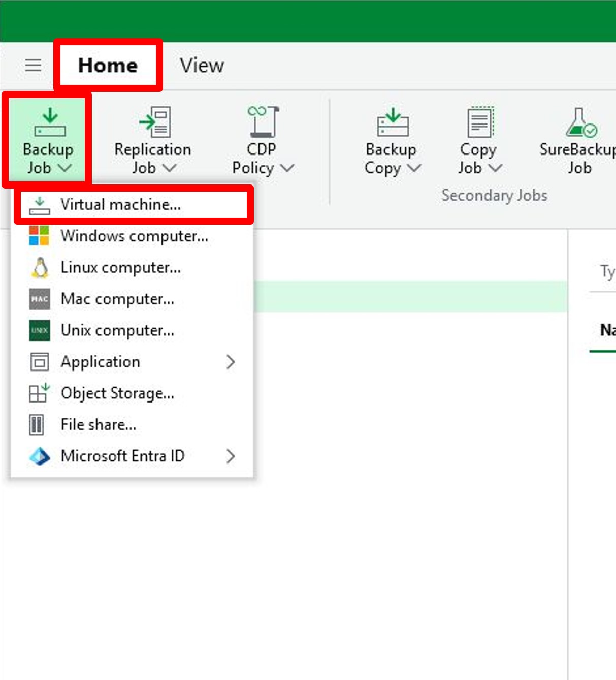This screenshot has height=680, width=616.
Task: Click the Windows logo icon
Action: click(x=39, y=236)
